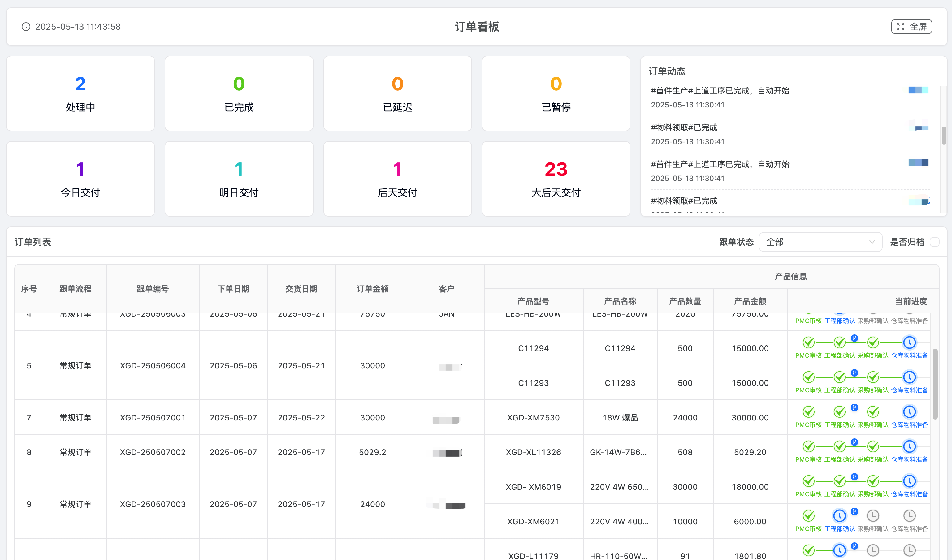Click the 跟单状态 dropdown chevron arrow

(872, 242)
